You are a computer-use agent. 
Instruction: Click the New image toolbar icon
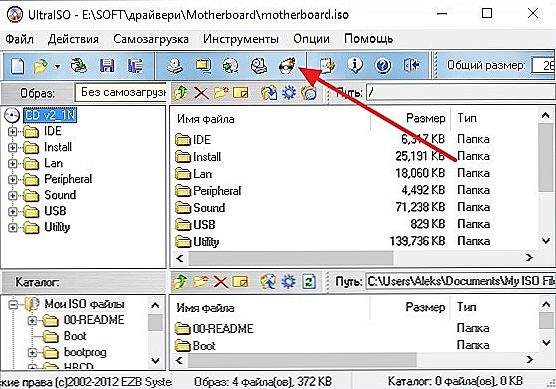click(17, 66)
